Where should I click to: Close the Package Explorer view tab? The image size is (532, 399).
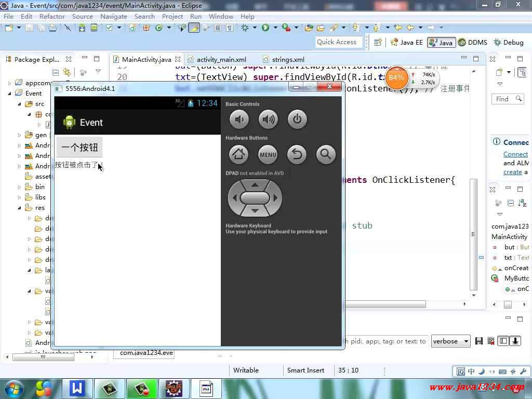coord(69,59)
